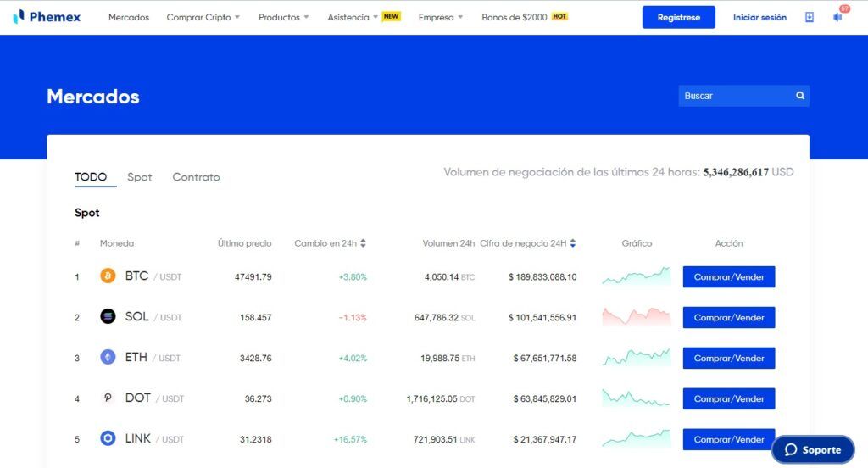Click the DOT coin icon

[108, 398]
